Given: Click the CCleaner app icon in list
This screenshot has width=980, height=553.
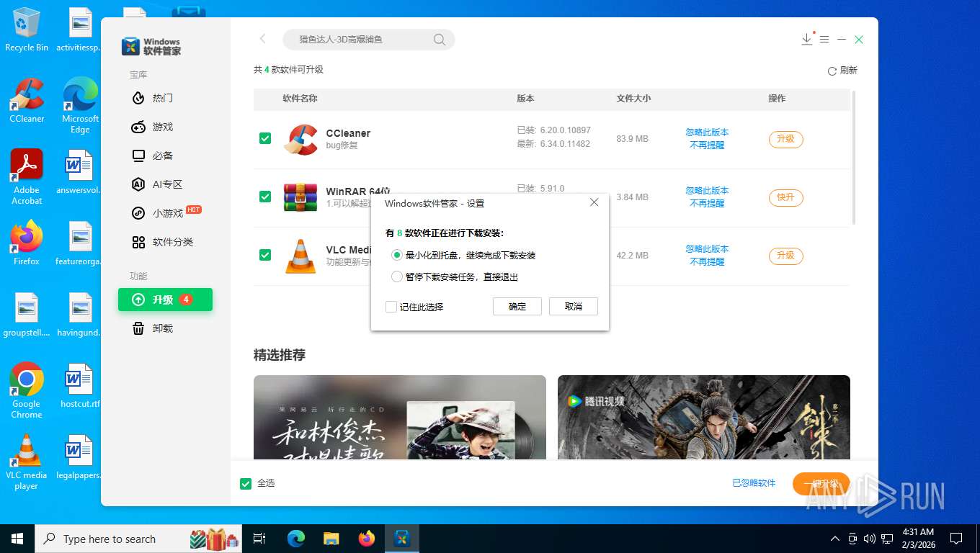Looking at the screenshot, I should [300, 139].
